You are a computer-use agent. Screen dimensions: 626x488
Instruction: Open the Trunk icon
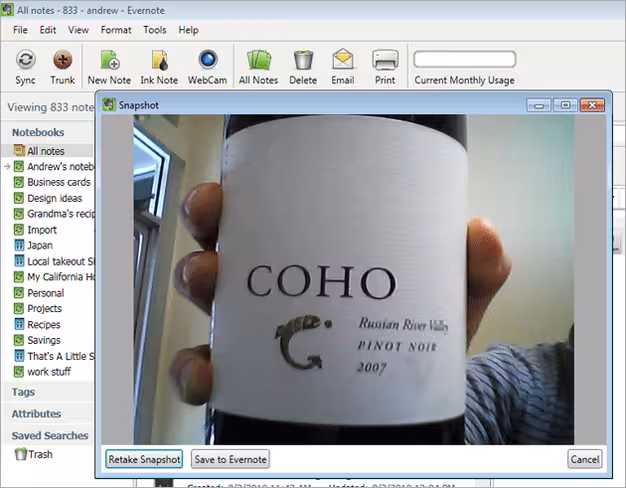[x=63, y=60]
